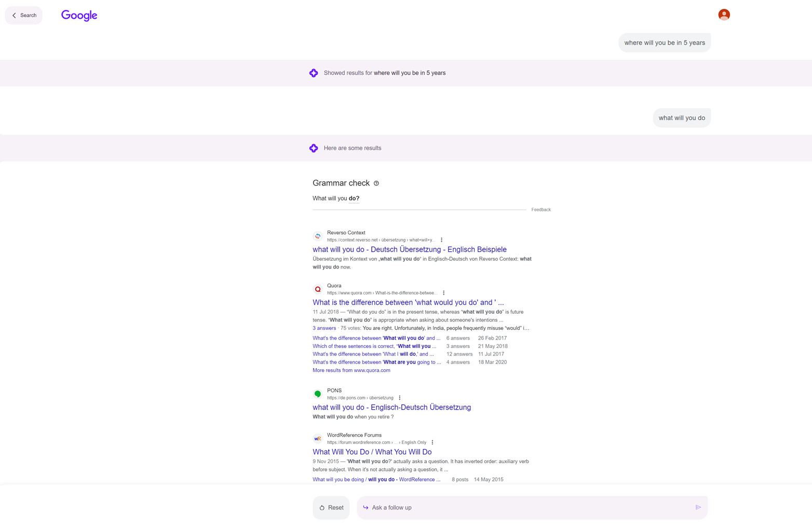The image size is (812, 525).
Task: Click the Reverso Context site favicon
Action: click(318, 235)
